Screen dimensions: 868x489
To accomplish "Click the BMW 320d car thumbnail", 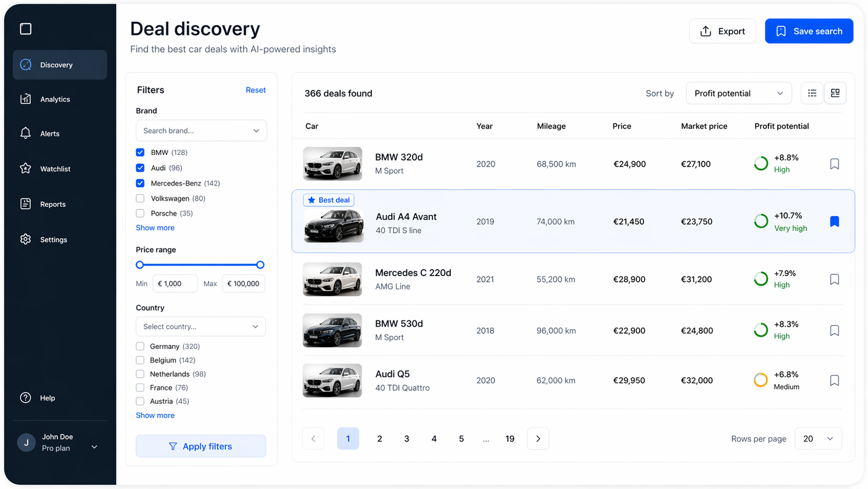I will click(333, 164).
